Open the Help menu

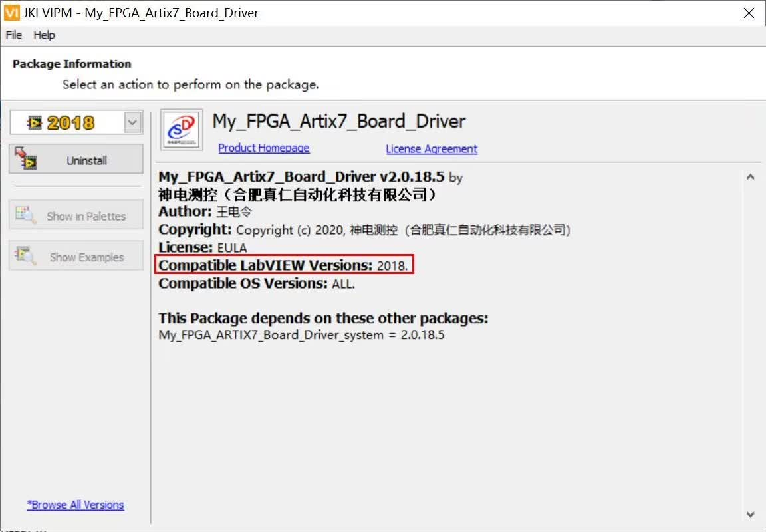coord(44,35)
